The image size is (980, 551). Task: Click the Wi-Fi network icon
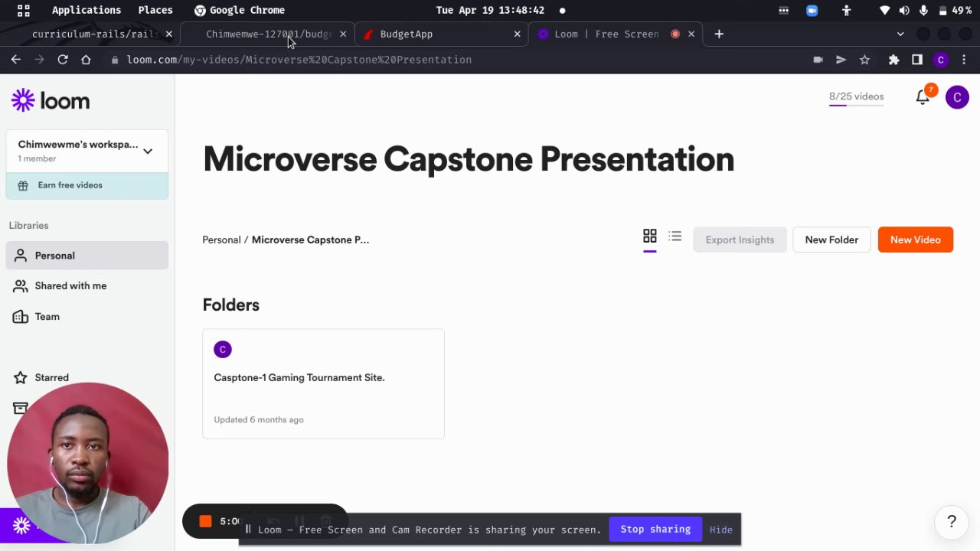coord(885,10)
